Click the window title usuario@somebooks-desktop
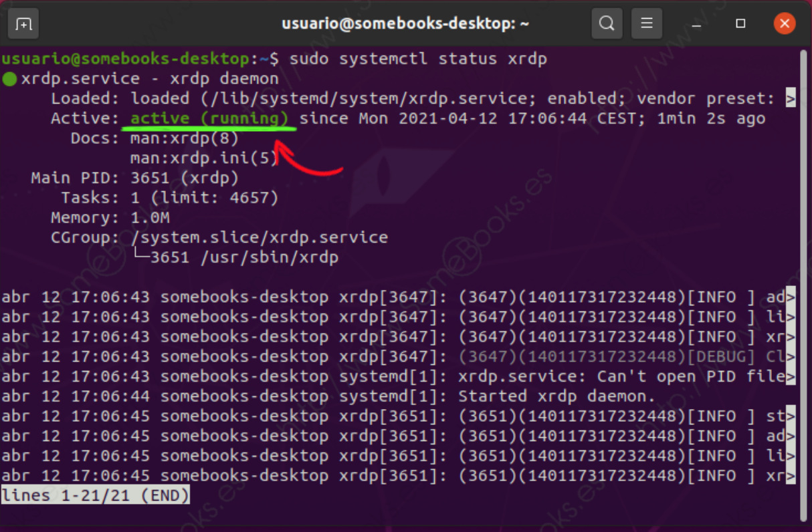The width and height of the screenshot is (812, 532). click(x=405, y=24)
